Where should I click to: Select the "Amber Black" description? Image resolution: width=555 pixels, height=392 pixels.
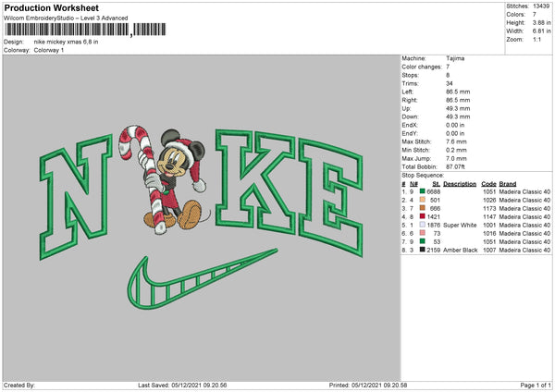460,250
